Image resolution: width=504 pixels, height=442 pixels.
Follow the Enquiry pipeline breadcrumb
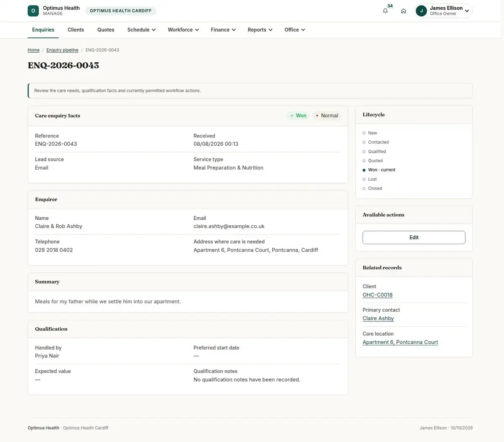[x=62, y=50]
